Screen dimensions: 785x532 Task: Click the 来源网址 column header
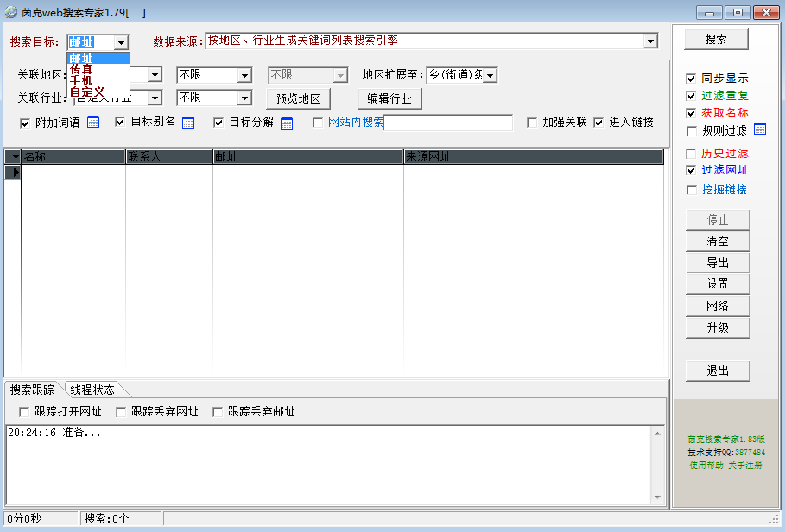click(x=533, y=156)
